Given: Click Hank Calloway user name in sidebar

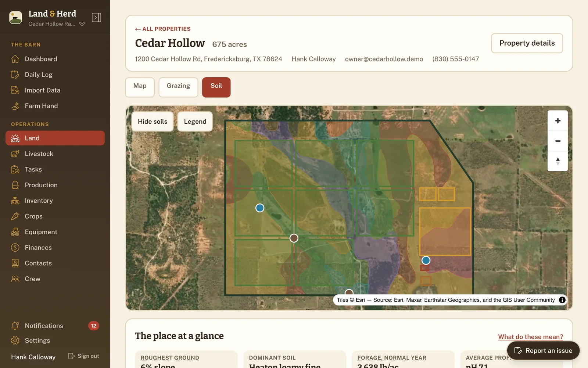Looking at the screenshot, I should point(33,357).
